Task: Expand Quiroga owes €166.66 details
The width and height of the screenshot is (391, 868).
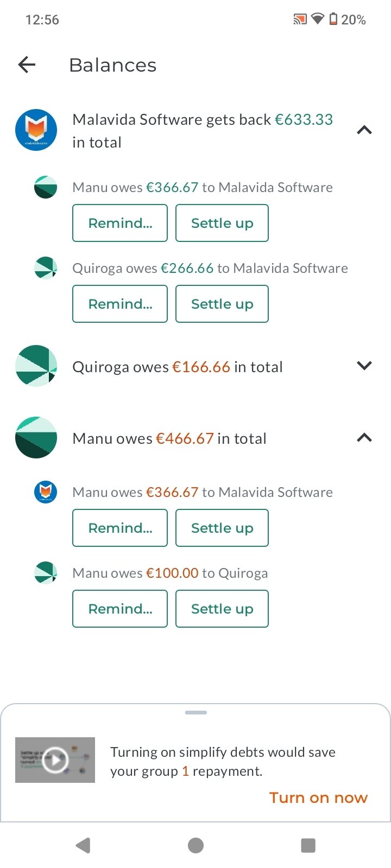Action: [364, 366]
